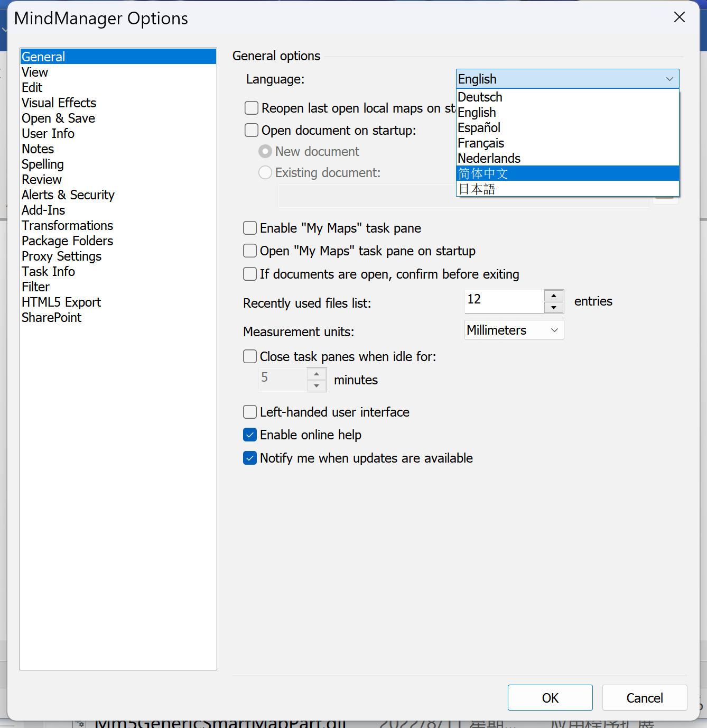Screen dimensions: 707x728
Task: Check confirm before exiting option
Action: pyautogui.click(x=250, y=274)
